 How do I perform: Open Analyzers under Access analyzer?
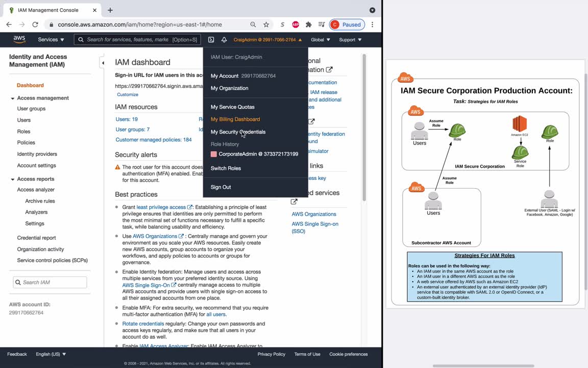coord(36,212)
